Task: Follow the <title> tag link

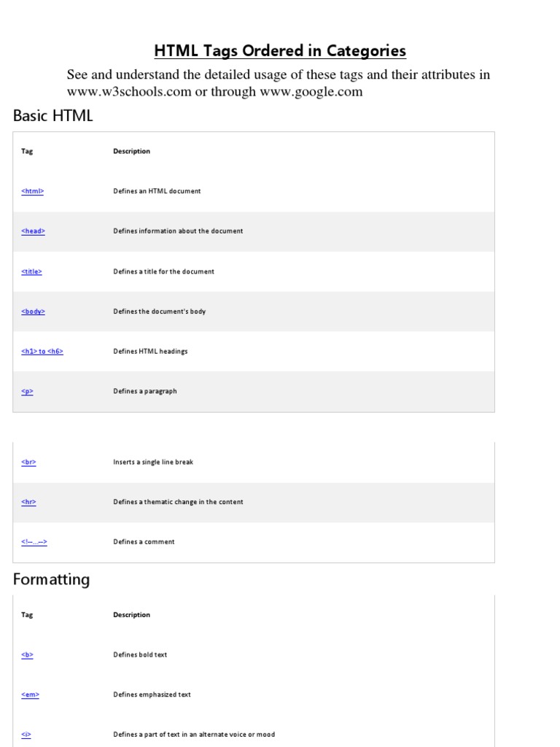Action: [31, 271]
